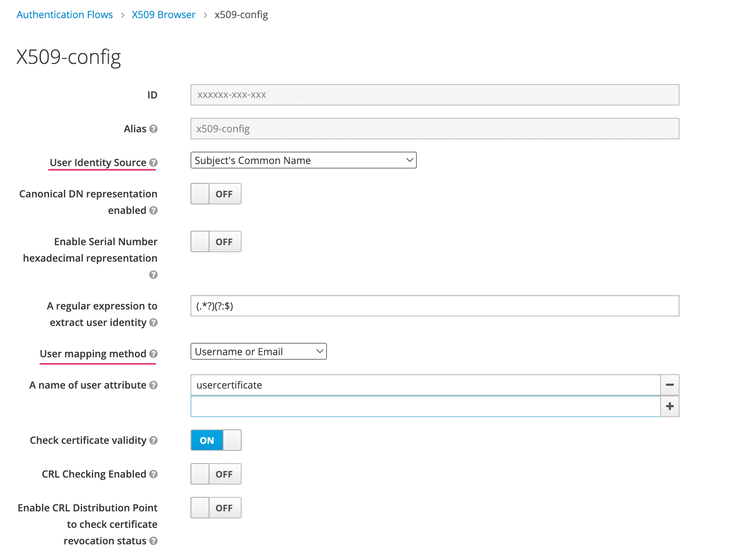Image resolution: width=729 pixels, height=560 pixels.
Task: Click User mapping method help icon
Action: pos(153,354)
